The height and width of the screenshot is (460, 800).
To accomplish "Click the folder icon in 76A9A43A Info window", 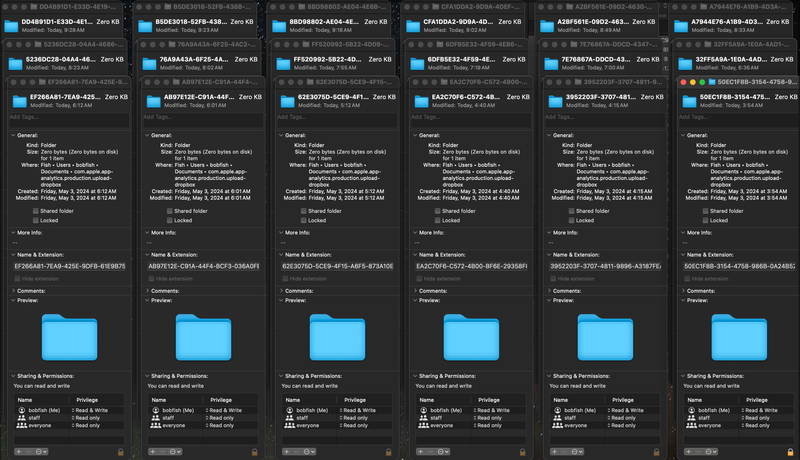I will click(x=149, y=64).
